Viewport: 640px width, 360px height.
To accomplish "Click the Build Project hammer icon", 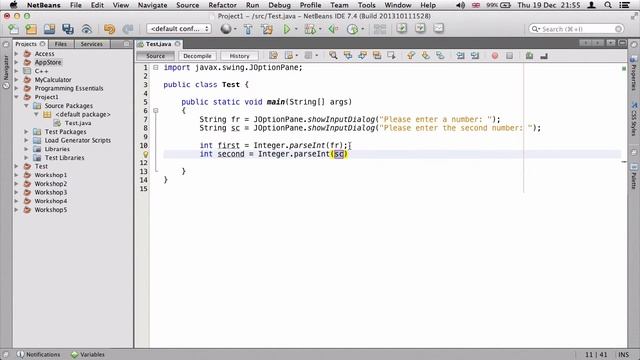I will pos(248,29).
